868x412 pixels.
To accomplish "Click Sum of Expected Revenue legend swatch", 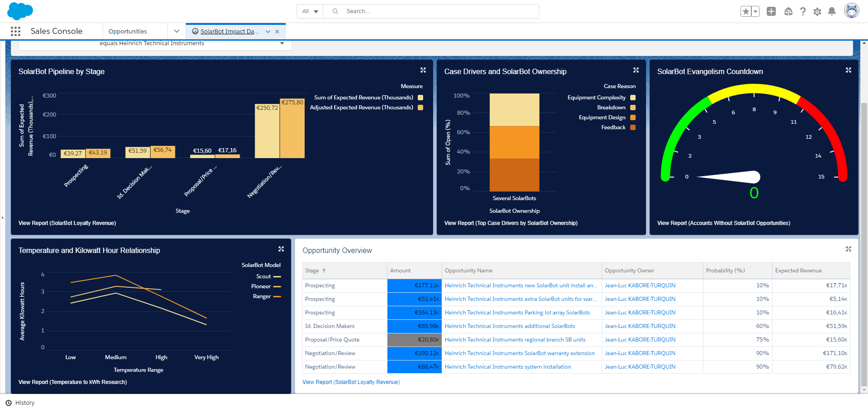I will coord(420,98).
